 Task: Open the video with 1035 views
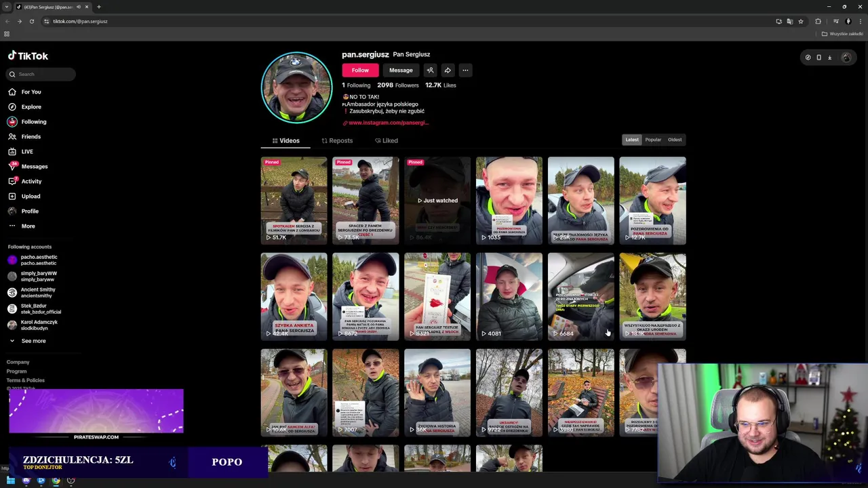(x=509, y=201)
